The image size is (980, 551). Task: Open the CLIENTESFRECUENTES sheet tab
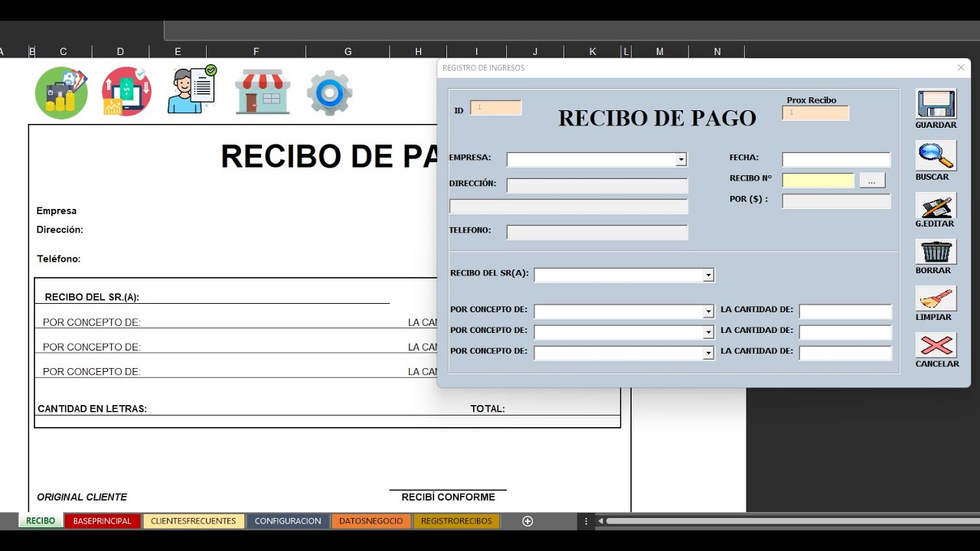click(194, 521)
